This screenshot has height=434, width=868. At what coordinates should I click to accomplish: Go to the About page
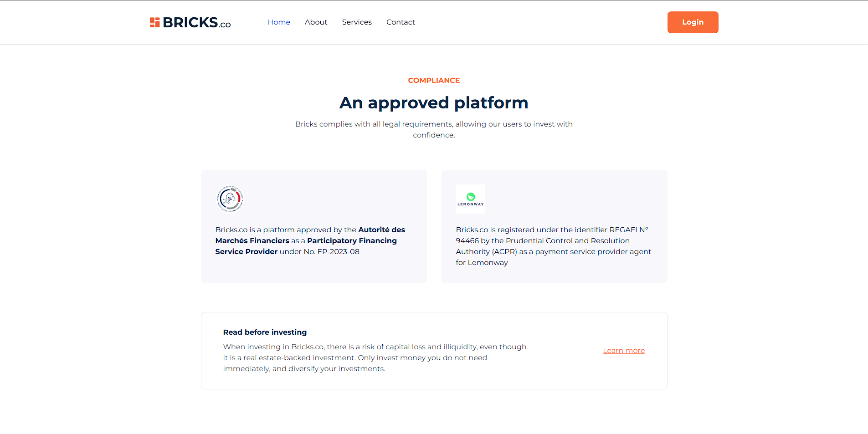(316, 22)
